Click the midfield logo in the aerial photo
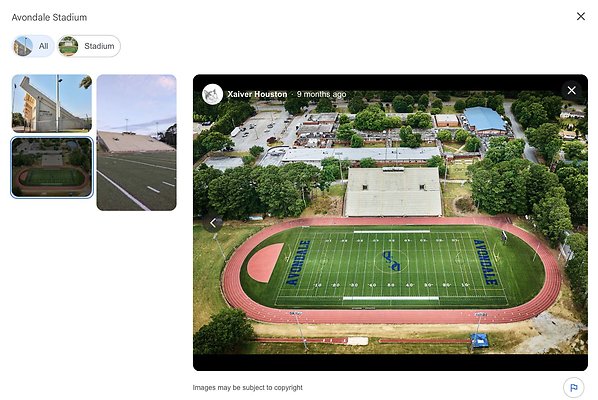This screenshot has height=400, width=598. coord(392,261)
